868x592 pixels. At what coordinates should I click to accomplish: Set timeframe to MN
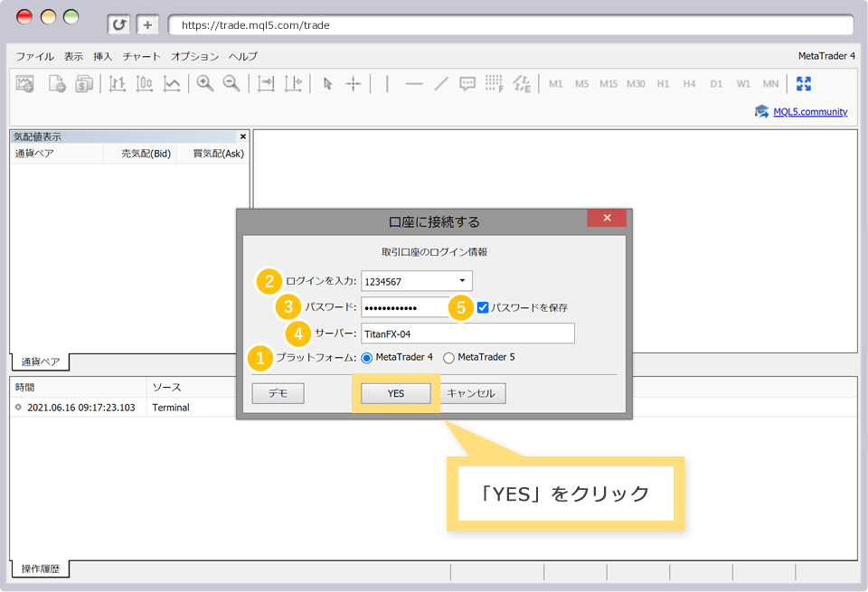click(x=770, y=84)
